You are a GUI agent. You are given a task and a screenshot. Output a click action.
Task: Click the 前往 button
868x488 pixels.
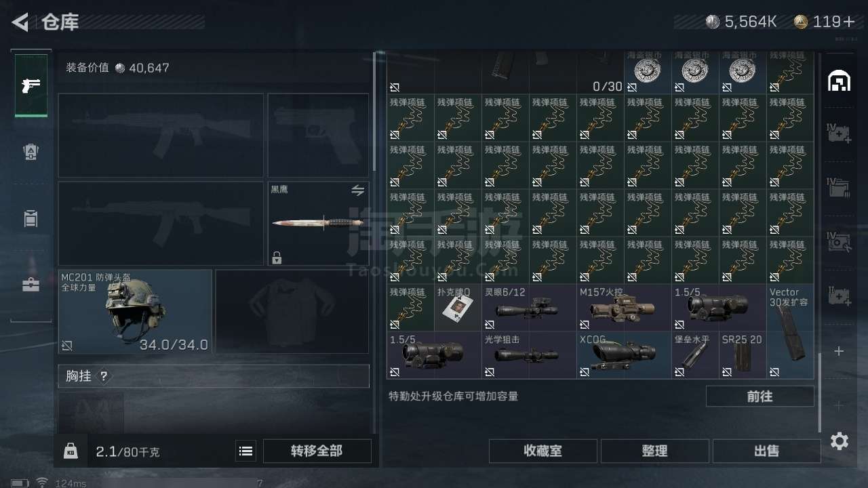click(759, 396)
